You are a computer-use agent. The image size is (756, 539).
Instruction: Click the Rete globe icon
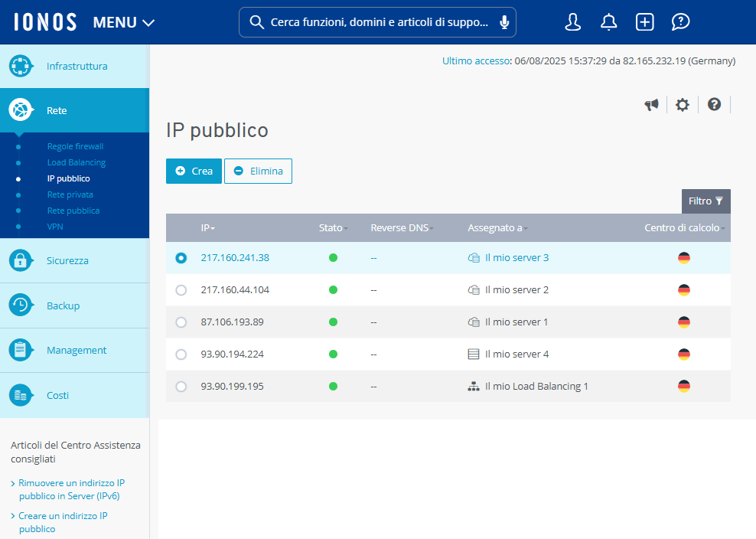tap(21, 110)
